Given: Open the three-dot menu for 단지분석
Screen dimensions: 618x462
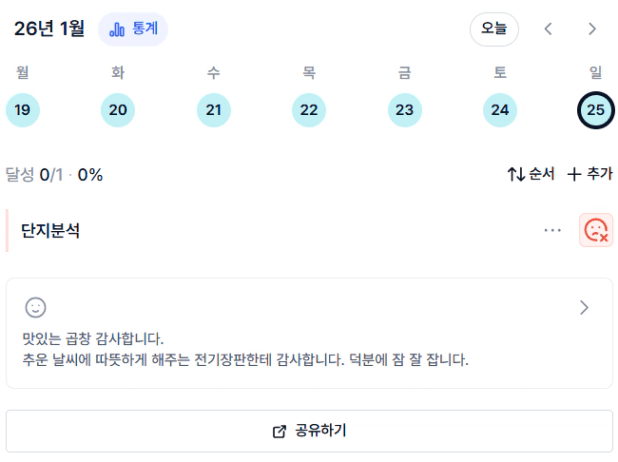Looking at the screenshot, I should pos(553,230).
